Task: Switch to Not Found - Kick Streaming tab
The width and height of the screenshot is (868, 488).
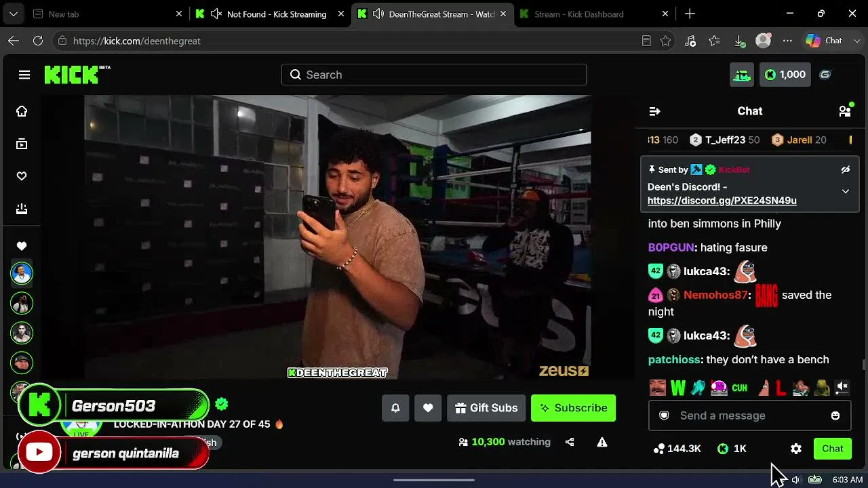Action: (270, 14)
